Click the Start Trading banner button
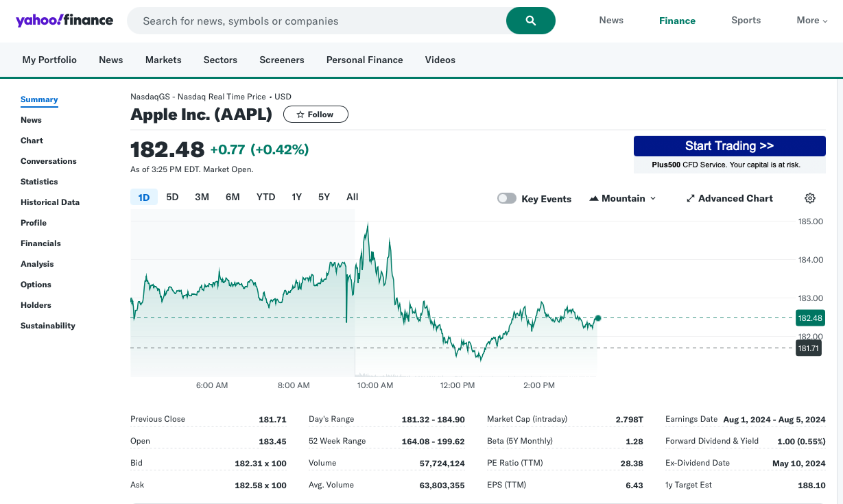Screen dimensions: 843x504 point(729,146)
